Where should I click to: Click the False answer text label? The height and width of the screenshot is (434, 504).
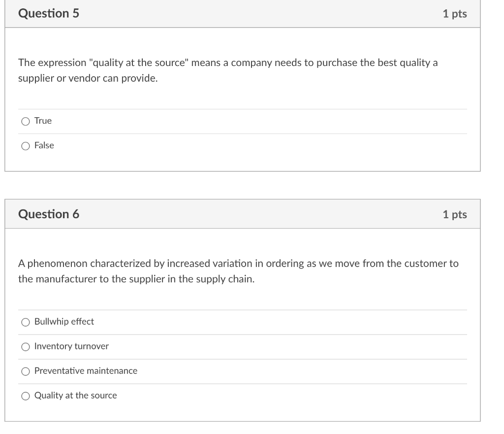pyautogui.click(x=44, y=145)
